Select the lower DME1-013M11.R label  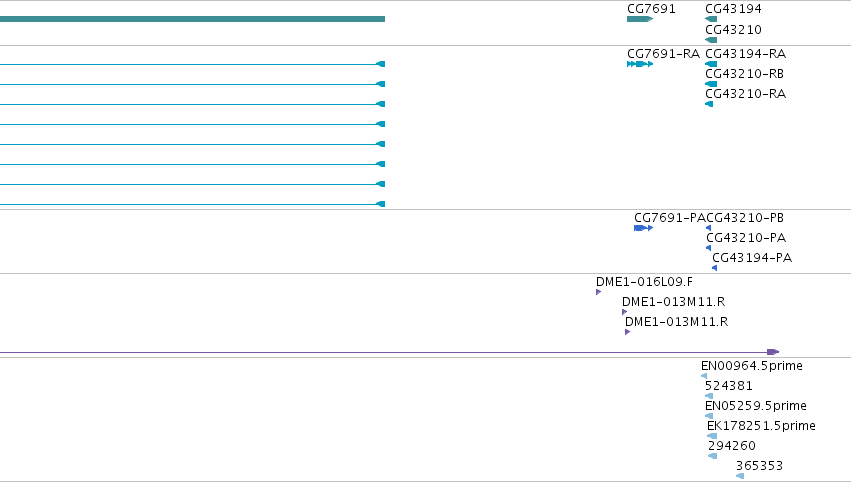(x=677, y=322)
